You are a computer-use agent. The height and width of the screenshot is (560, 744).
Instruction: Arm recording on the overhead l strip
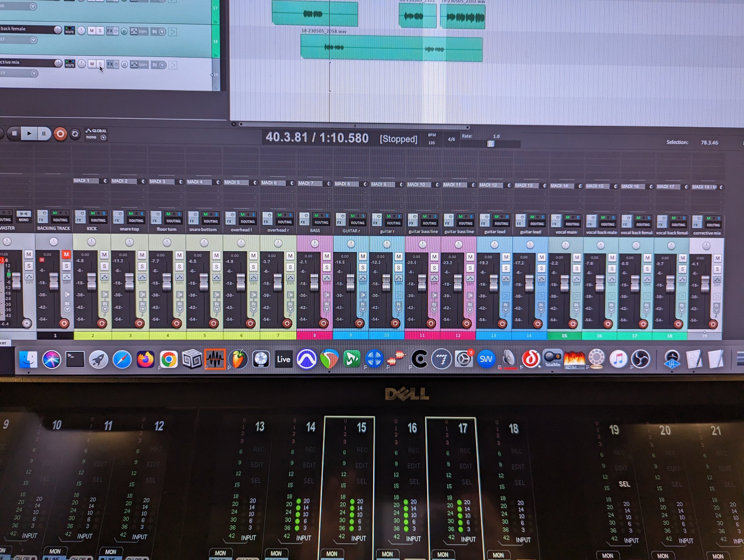(250, 323)
